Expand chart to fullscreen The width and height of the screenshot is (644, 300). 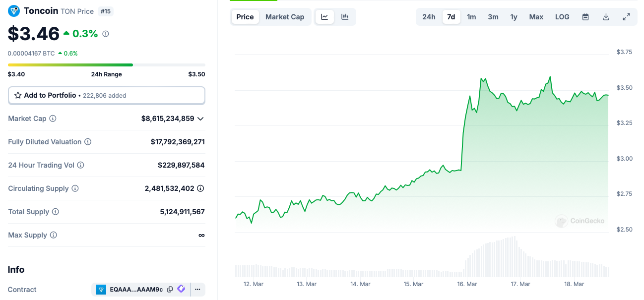(x=626, y=17)
